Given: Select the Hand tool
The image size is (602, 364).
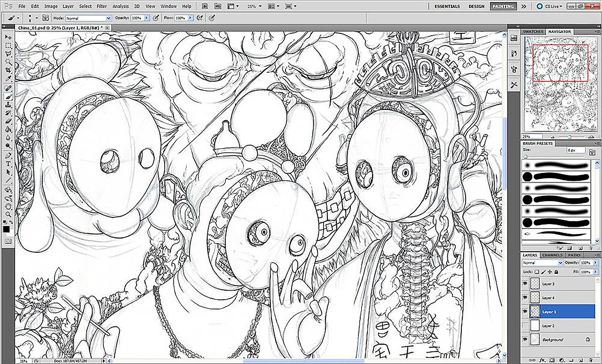Looking at the screenshot, I should [x=8, y=207].
